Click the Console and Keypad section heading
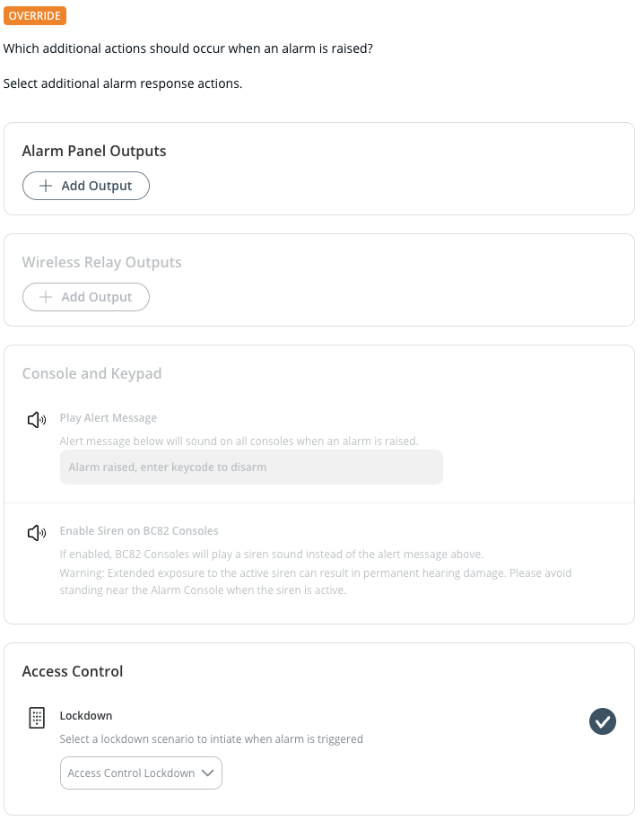The height and width of the screenshot is (821, 644). click(x=91, y=373)
